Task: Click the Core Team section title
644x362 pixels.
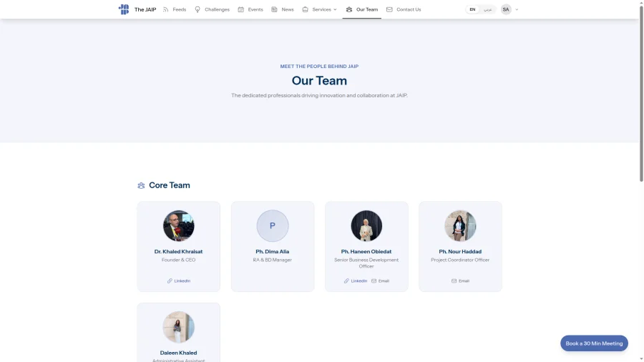Action: 169,185
